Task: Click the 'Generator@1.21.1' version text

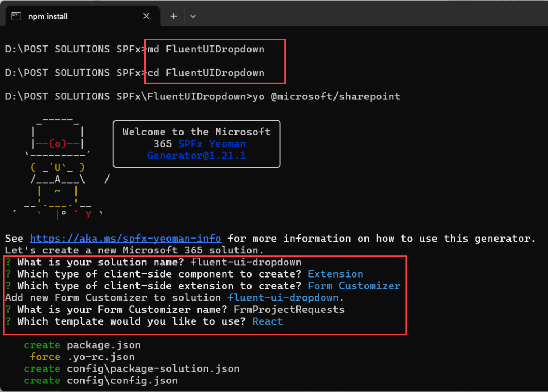Action: pyautogui.click(x=196, y=156)
